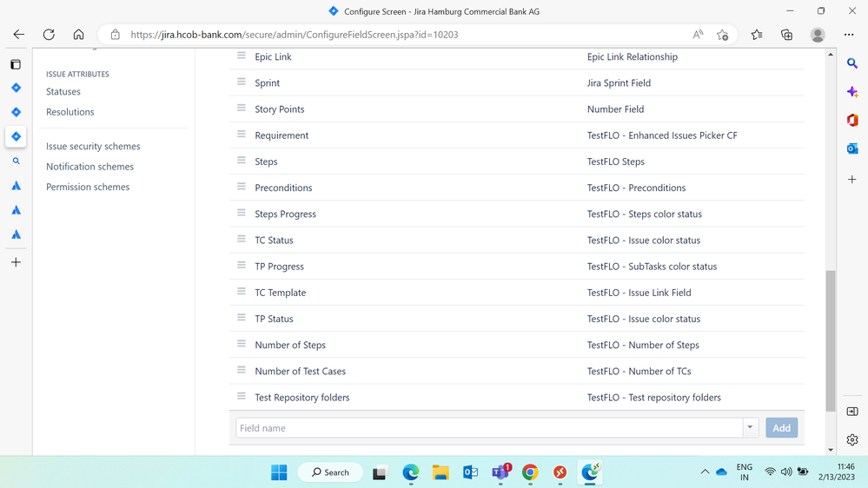Image resolution: width=868 pixels, height=488 pixels.
Task: Open the browser profile avatar
Action: [x=818, y=35]
